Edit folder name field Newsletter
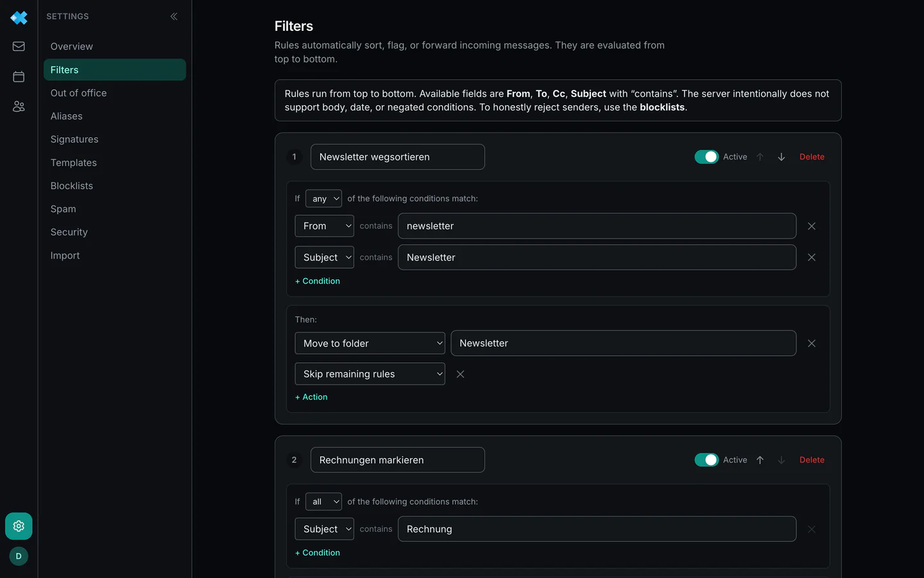 tap(624, 344)
